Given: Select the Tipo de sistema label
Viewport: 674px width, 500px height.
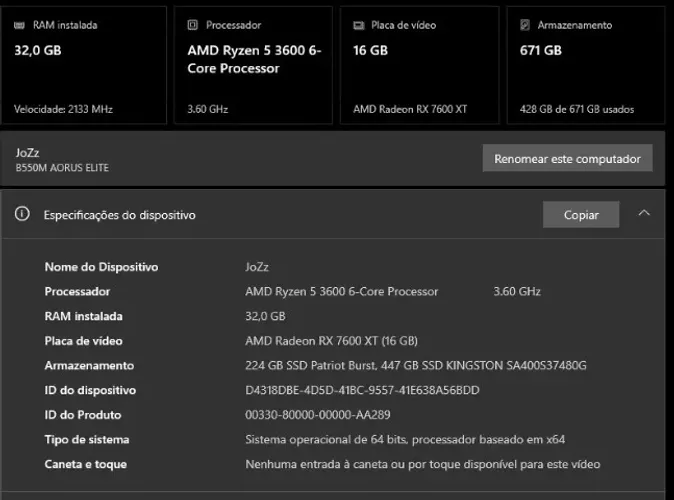Looking at the screenshot, I should pos(87,439).
